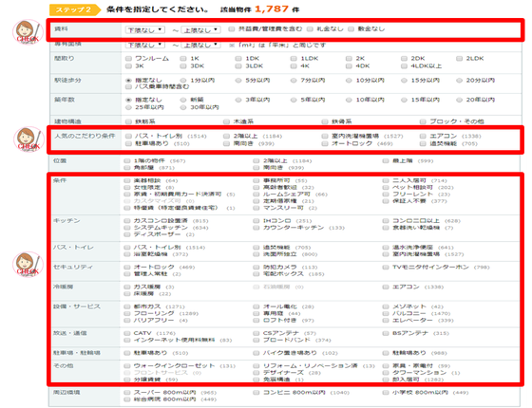Tick the BSアンテナ checkbox

386,333
